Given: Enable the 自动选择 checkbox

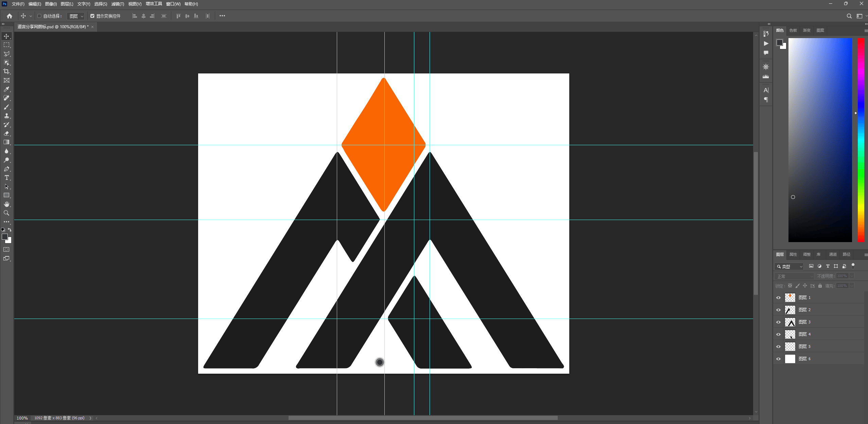Looking at the screenshot, I should pos(39,16).
